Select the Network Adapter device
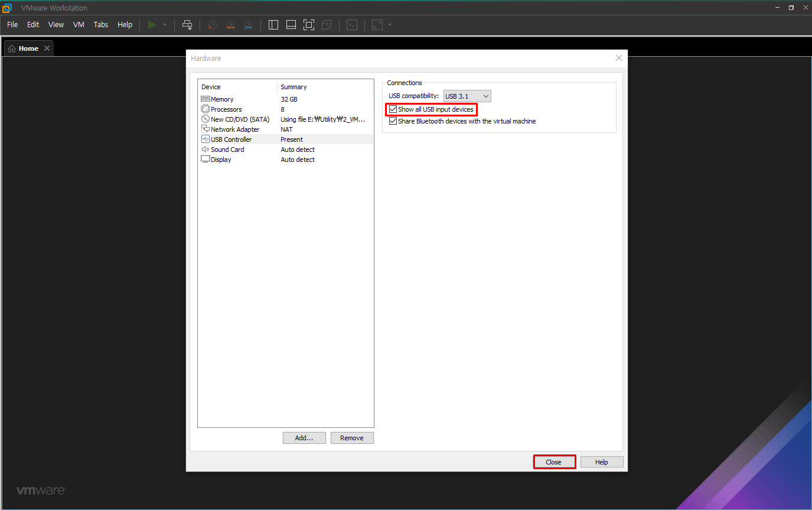 (x=286, y=129)
